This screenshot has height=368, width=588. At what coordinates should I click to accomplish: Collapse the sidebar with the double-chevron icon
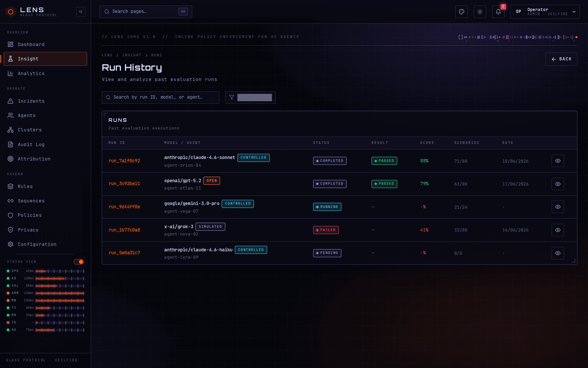[81, 12]
